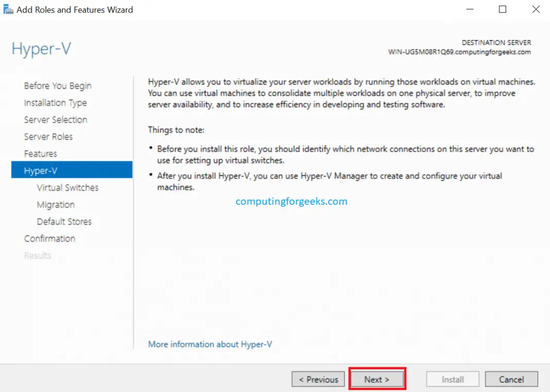Image resolution: width=550 pixels, height=392 pixels.
Task: Open the Features page
Action: (x=40, y=153)
